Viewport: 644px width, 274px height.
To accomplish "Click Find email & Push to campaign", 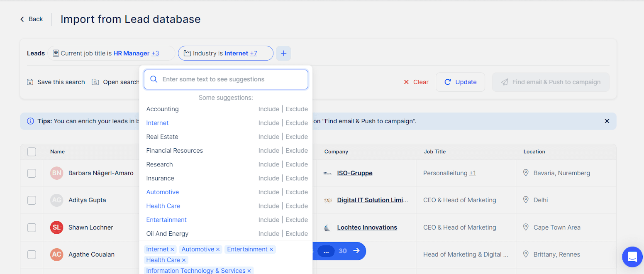I will pos(551,82).
